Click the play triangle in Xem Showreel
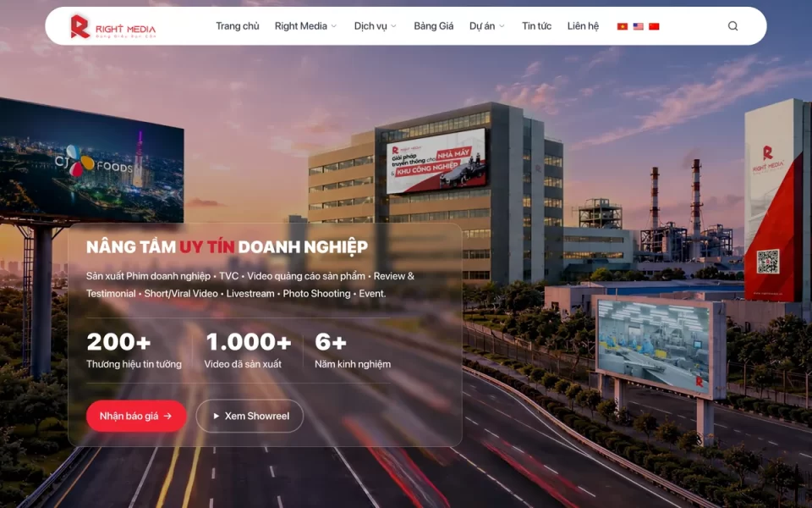Viewport: 812px width, 508px height. (216, 416)
